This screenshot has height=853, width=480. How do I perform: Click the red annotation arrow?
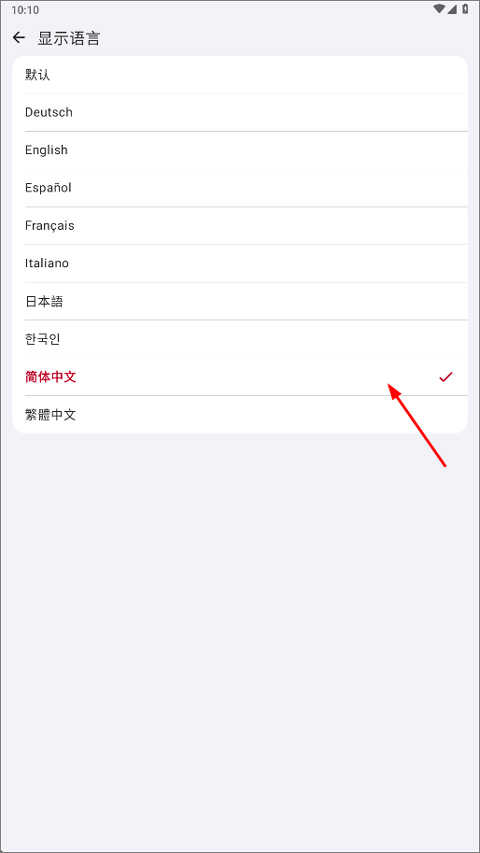tap(417, 425)
